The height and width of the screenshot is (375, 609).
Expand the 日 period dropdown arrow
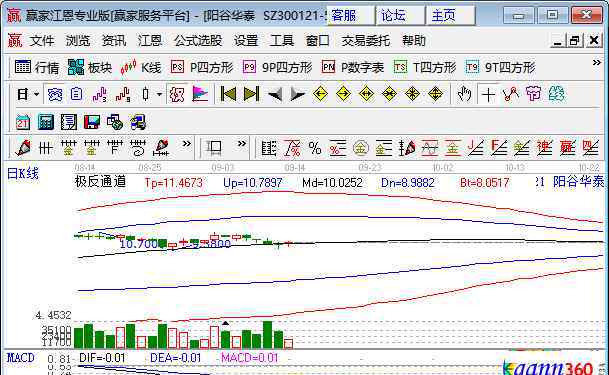pyautogui.click(x=37, y=94)
